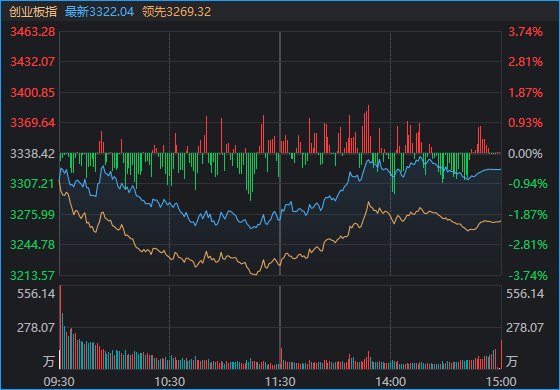Click the 3307.21 price axis label
This screenshot has height=390, width=560.
pyautogui.click(x=33, y=184)
